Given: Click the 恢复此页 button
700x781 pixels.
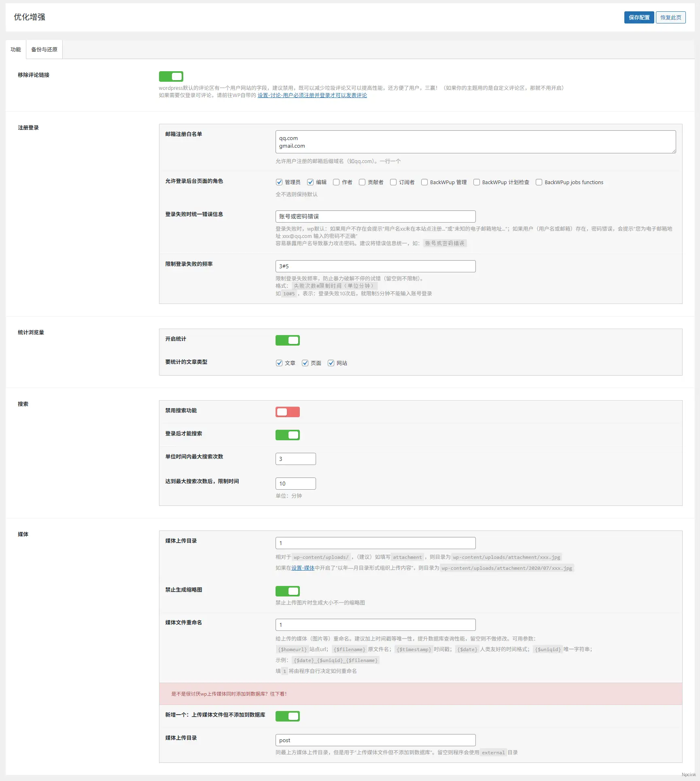Looking at the screenshot, I should coord(670,17).
